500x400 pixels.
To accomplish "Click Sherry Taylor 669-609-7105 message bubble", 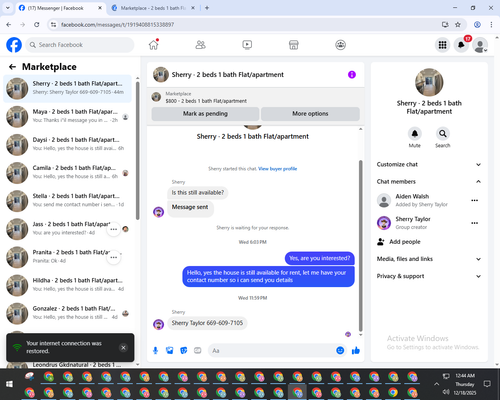I will pos(207,323).
